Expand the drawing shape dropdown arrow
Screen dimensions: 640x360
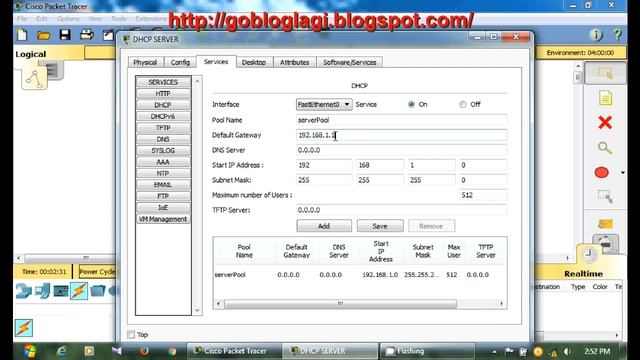[x=623, y=173]
